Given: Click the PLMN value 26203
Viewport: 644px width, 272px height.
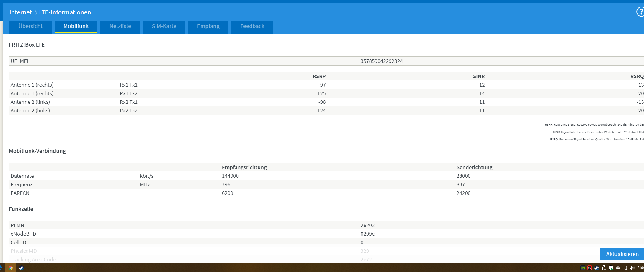Looking at the screenshot, I should (367, 225).
